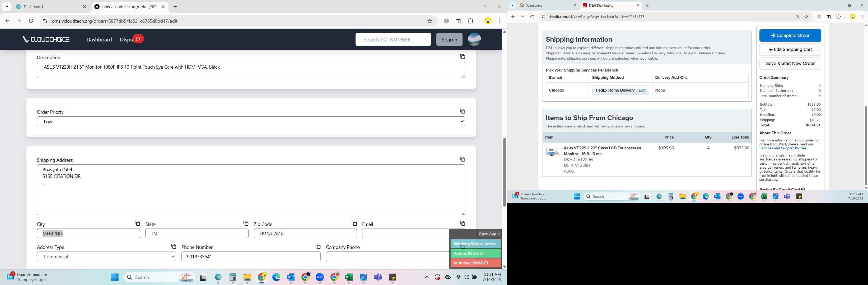868x285 pixels.
Task: Click the copy icon next to Address Type
Action: pyautogui.click(x=173, y=246)
